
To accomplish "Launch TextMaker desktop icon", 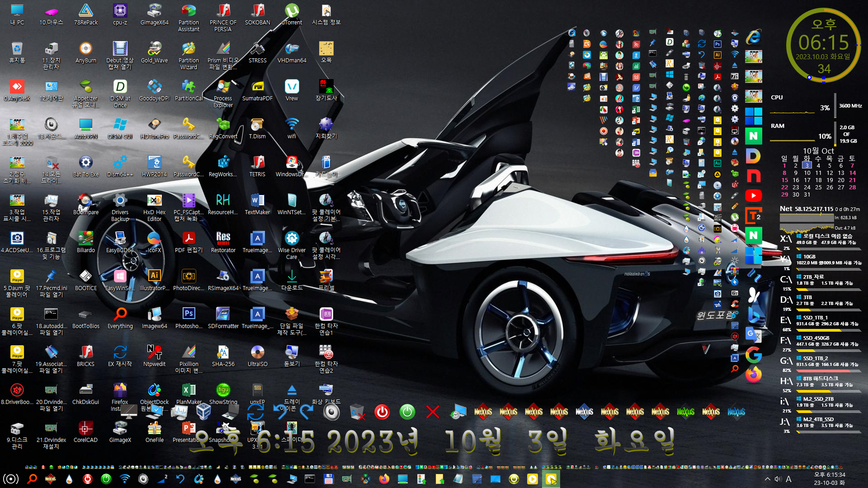I will tap(257, 204).
